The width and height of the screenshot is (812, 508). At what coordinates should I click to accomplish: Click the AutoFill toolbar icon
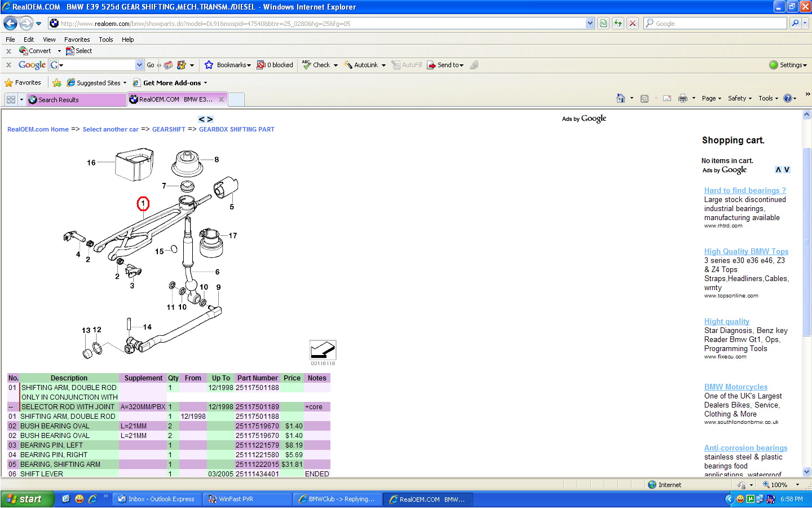click(x=396, y=65)
